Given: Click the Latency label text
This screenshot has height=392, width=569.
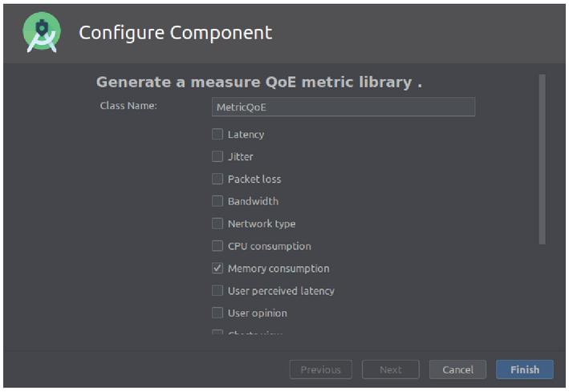Looking at the screenshot, I should [246, 135].
